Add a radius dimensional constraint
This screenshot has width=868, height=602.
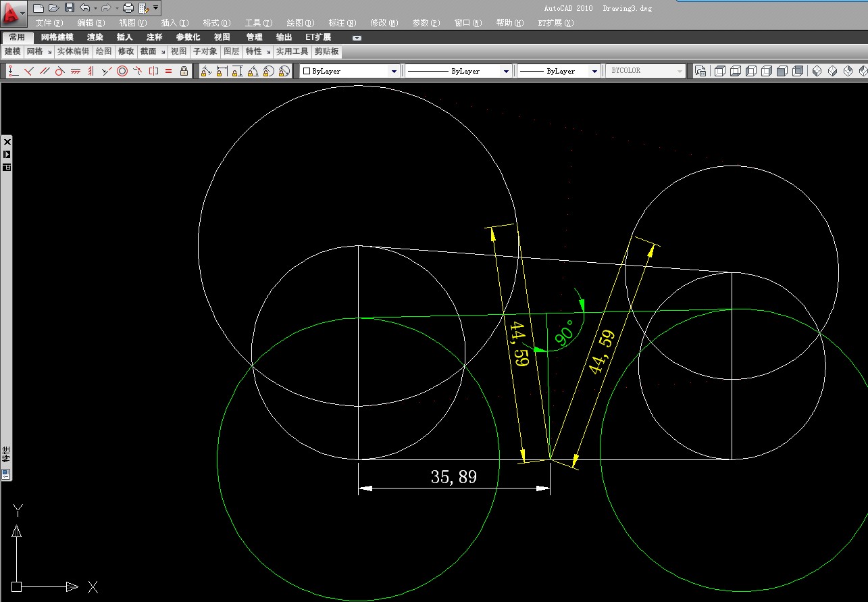click(268, 71)
